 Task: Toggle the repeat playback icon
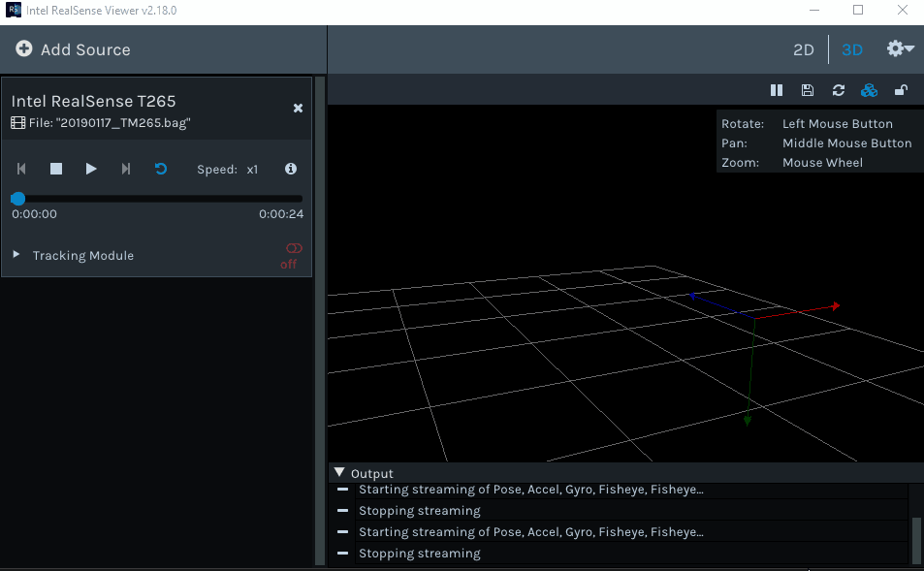tap(160, 169)
